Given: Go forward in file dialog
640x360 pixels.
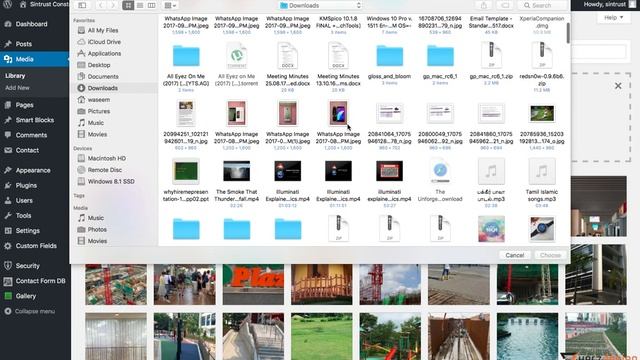Looking at the screenshot, I should pos(113,5).
